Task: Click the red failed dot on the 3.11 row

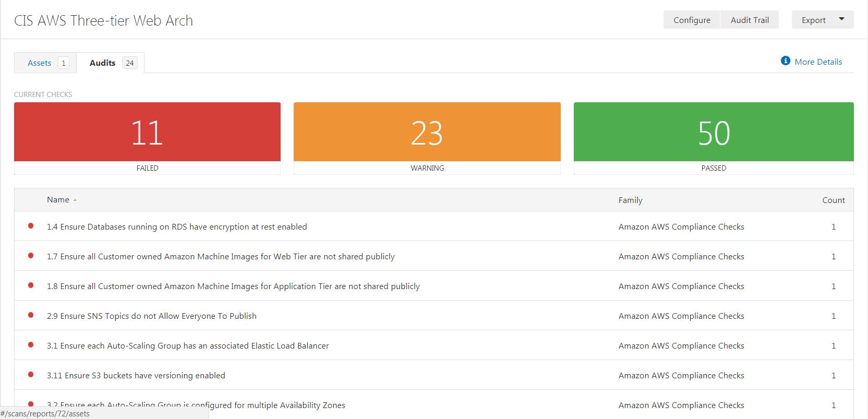Action: (31, 375)
